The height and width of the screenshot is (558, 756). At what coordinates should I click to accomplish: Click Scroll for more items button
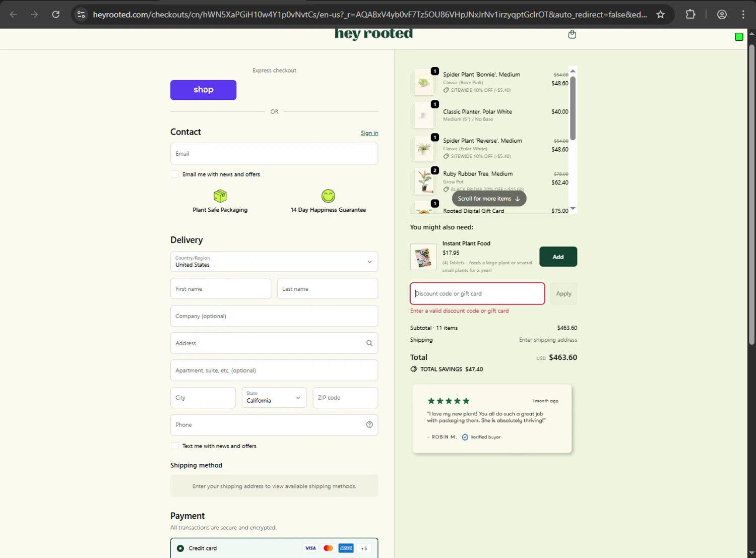coord(489,199)
